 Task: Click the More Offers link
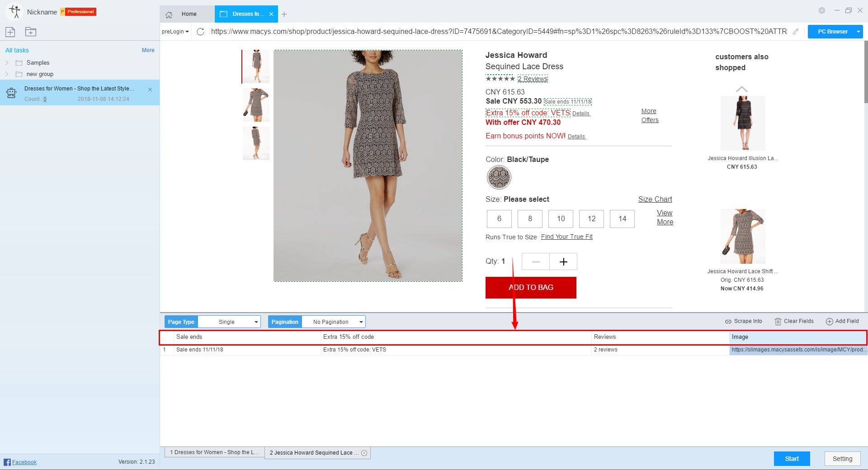(x=650, y=115)
